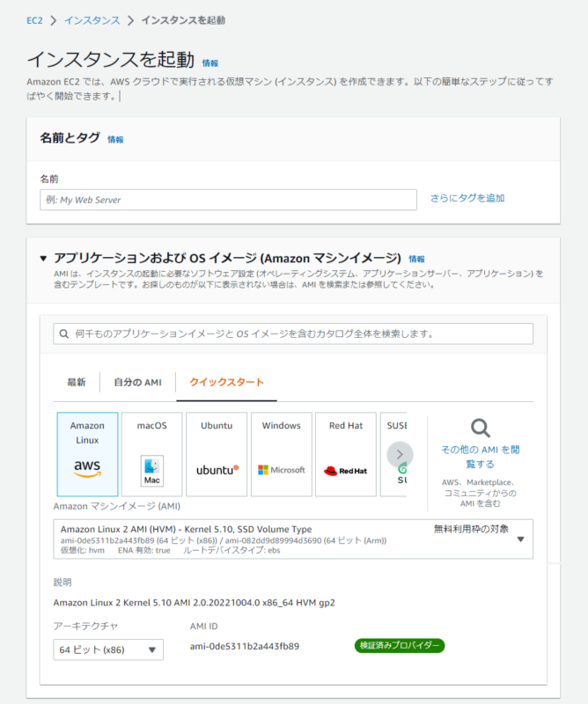Click the Mac Finder icon

[x=151, y=471]
